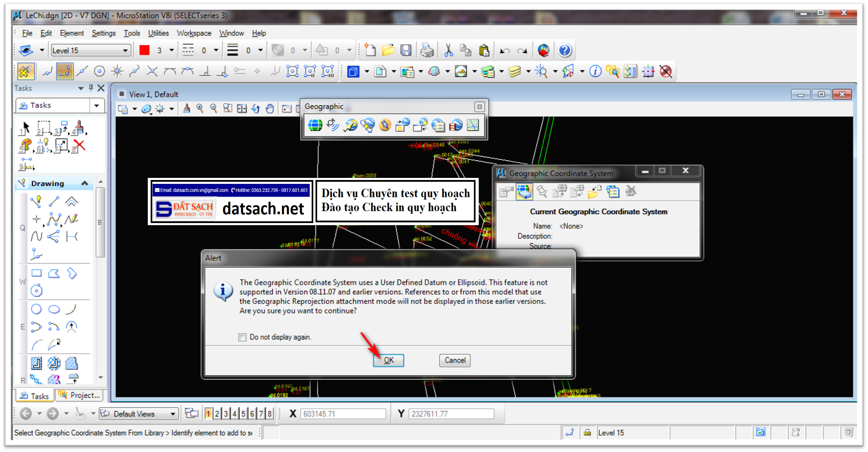868x452 pixels.
Task: Click Cancel in the Alert dialog
Action: 454,360
